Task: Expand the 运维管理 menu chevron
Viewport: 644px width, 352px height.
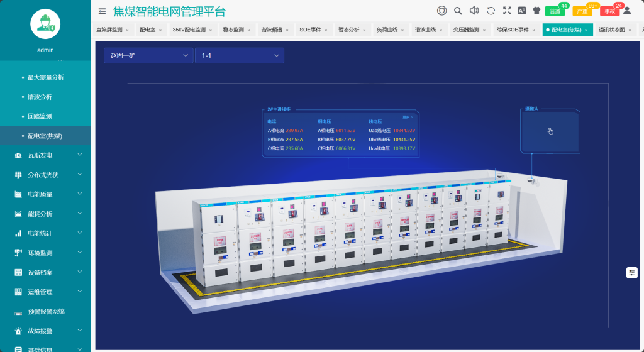Action: tap(80, 291)
